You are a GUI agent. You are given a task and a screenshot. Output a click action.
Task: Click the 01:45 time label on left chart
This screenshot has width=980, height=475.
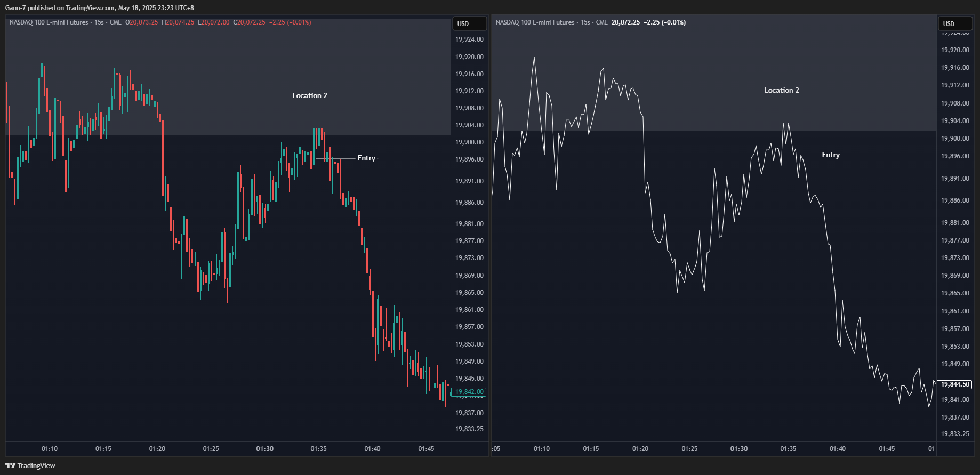pos(427,449)
